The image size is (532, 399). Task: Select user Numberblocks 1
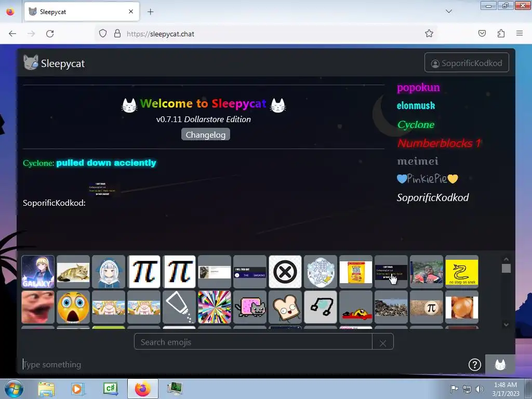click(x=439, y=143)
